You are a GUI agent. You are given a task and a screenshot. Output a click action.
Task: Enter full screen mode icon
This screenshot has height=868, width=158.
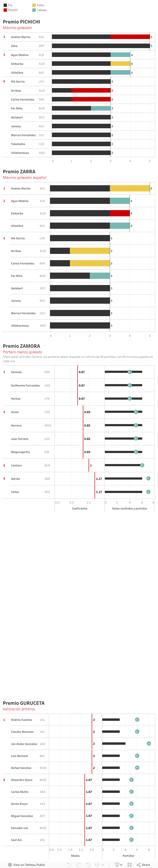pos(129,865)
